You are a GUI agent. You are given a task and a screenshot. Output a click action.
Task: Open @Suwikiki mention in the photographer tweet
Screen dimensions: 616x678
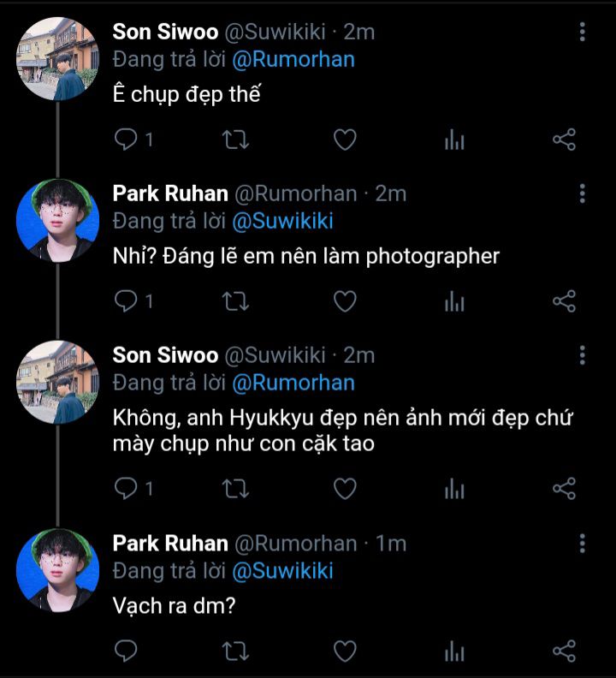[282, 221]
